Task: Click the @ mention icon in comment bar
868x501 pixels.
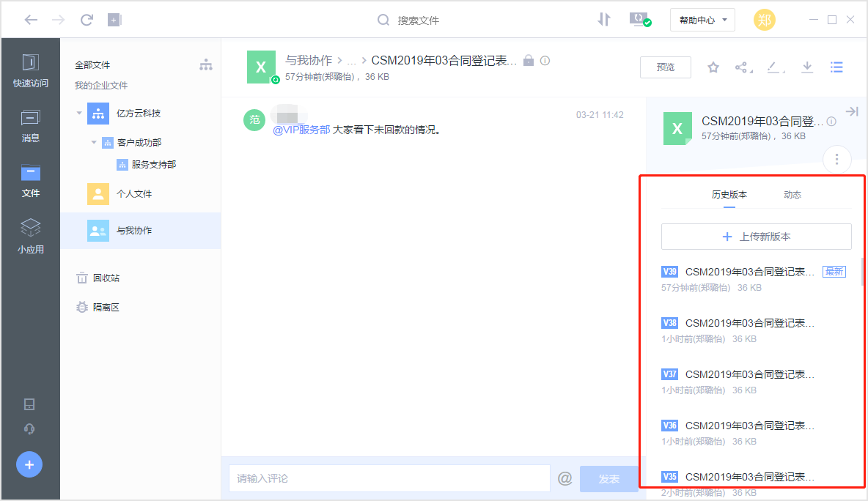Action: (565, 478)
